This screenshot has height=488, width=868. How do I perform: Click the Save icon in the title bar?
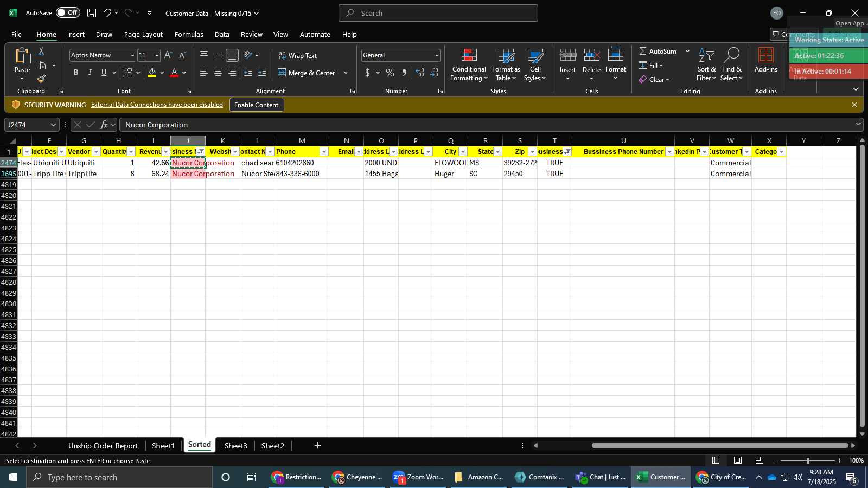[92, 13]
